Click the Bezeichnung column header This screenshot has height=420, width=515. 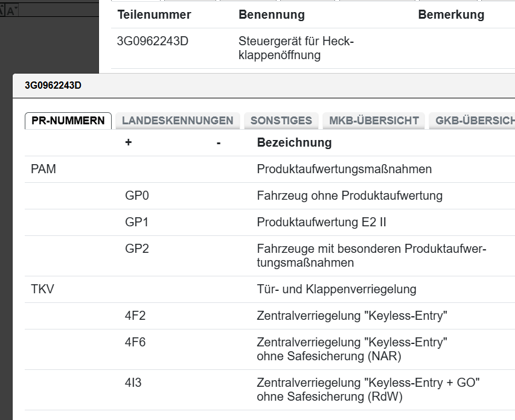coord(294,143)
